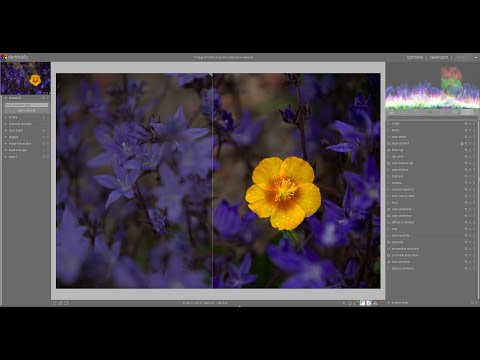This screenshot has height=360, width=480.
Task: Disable the chromatic aberrations module
Action: tap(389, 255)
